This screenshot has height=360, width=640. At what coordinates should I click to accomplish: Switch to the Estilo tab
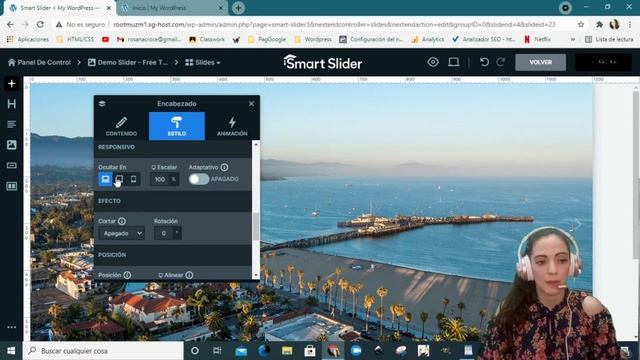click(x=177, y=126)
